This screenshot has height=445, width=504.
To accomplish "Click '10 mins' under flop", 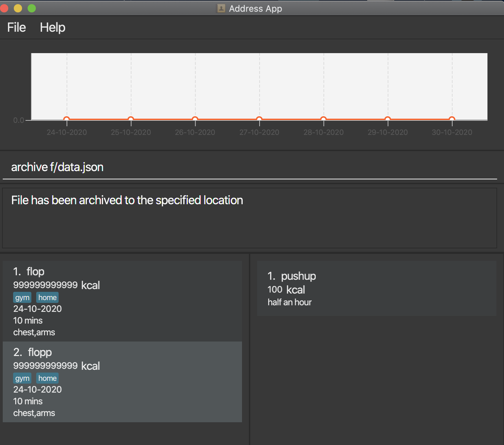I will click(28, 320).
